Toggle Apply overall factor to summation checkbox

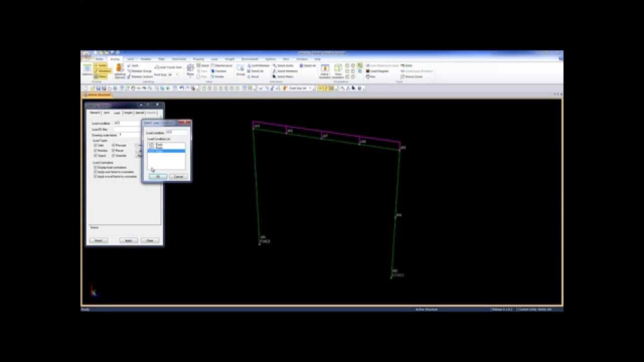[x=95, y=176]
